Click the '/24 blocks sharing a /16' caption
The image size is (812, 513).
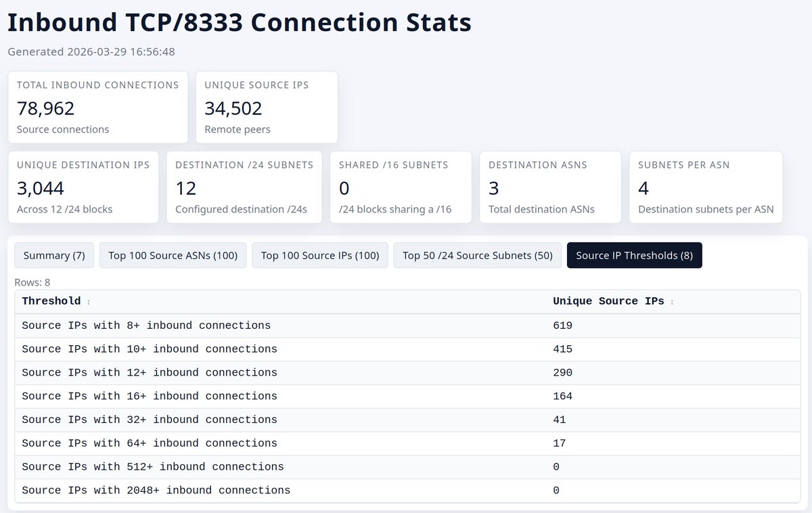pyautogui.click(x=395, y=209)
